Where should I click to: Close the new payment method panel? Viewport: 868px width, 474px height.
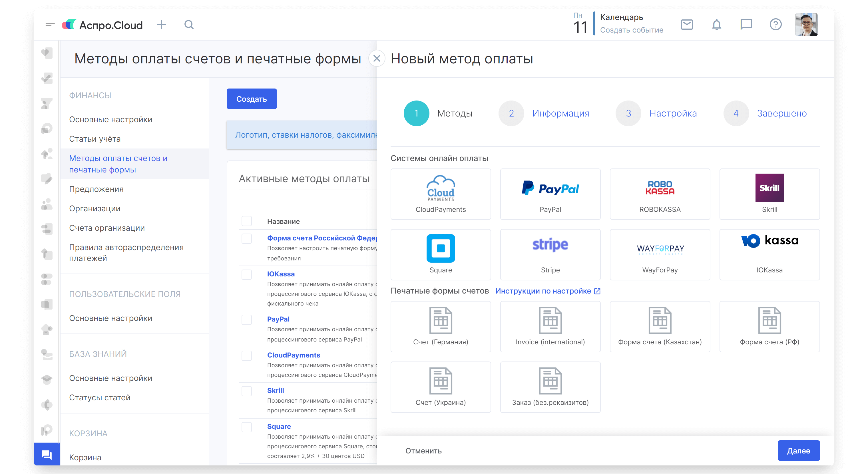point(377,59)
